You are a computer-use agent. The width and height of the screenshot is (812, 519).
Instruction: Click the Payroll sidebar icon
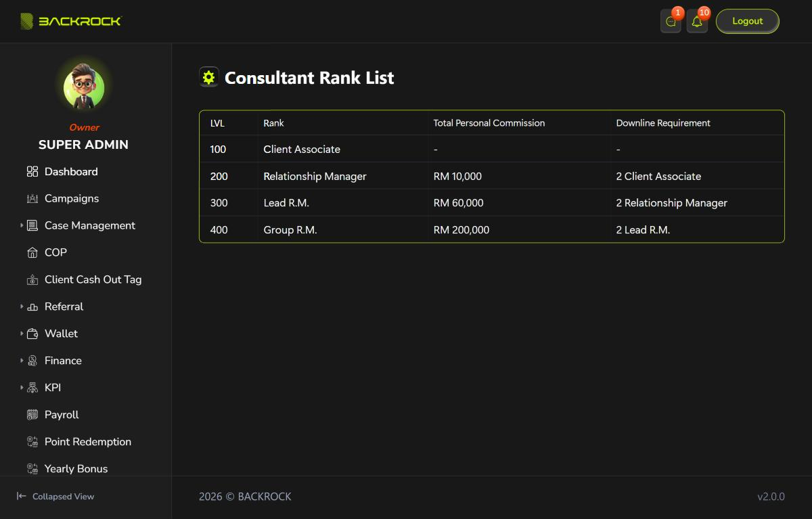[x=32, y=415]
